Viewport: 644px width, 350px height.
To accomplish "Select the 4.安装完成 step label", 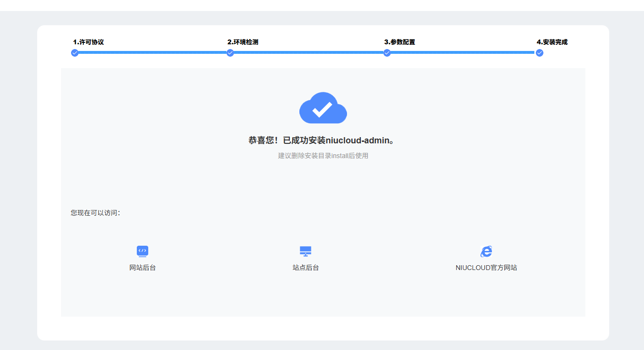I will pyautogui.click(x=552, y=42).
